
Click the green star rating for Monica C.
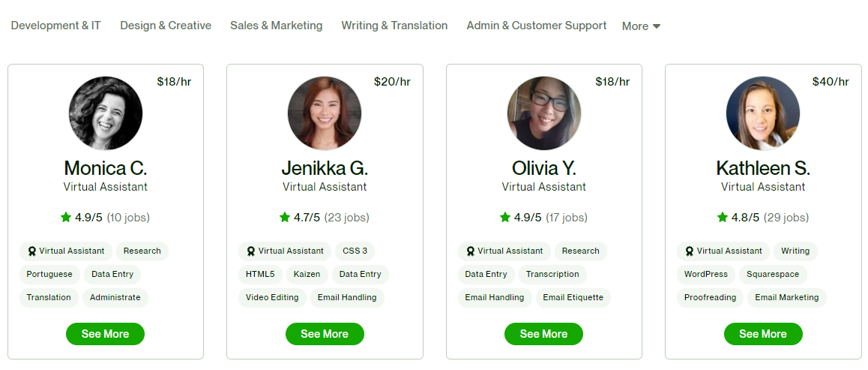click(66, 217)
